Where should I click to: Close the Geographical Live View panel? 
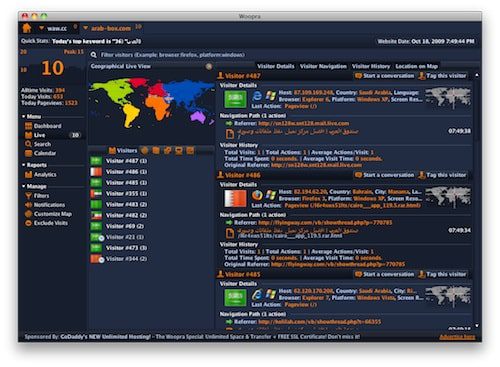(209, 66)
